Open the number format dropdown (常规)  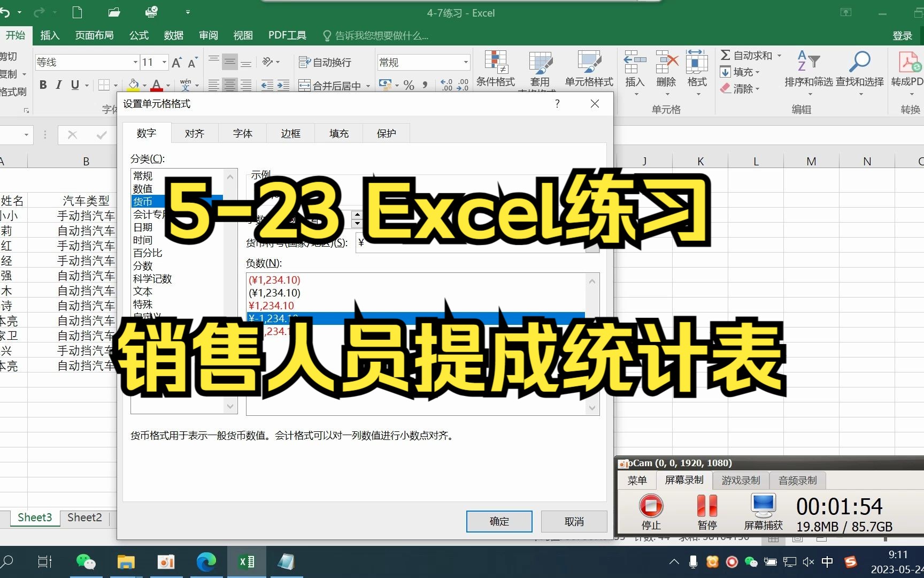(466, 62)
